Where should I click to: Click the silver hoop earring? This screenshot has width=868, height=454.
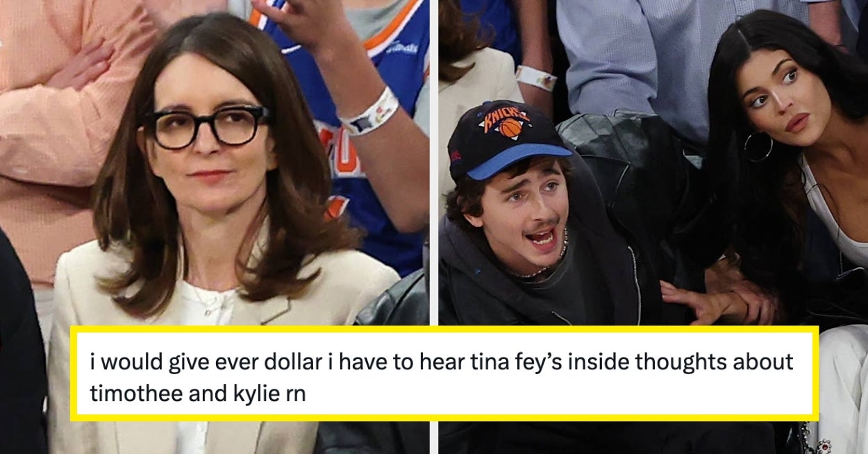pyautogui.click(x=758, y=147)
